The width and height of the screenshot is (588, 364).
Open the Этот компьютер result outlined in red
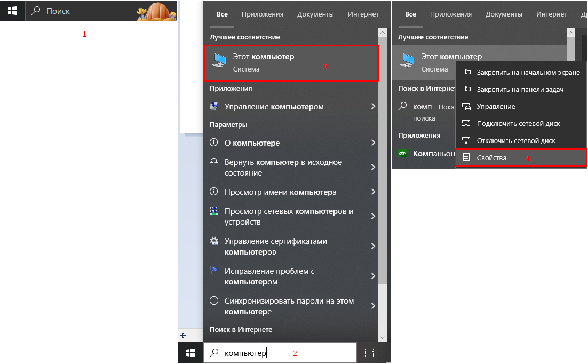291,62
